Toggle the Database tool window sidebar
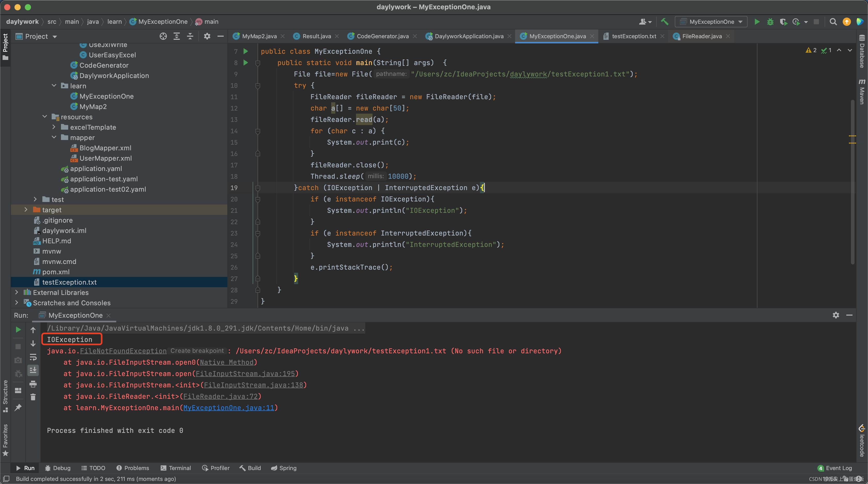This screenshot has height=484, width=868. (x=862, y=51)
